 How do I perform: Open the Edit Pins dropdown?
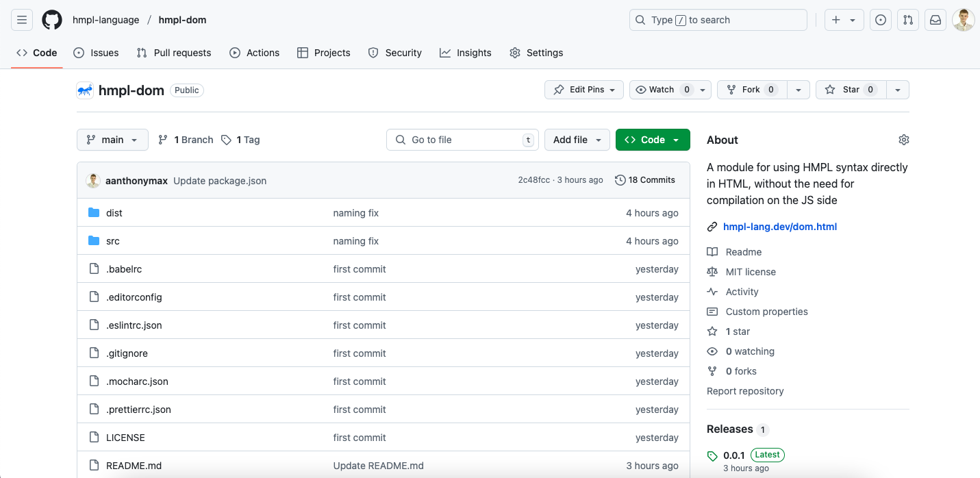pos(584,90)
